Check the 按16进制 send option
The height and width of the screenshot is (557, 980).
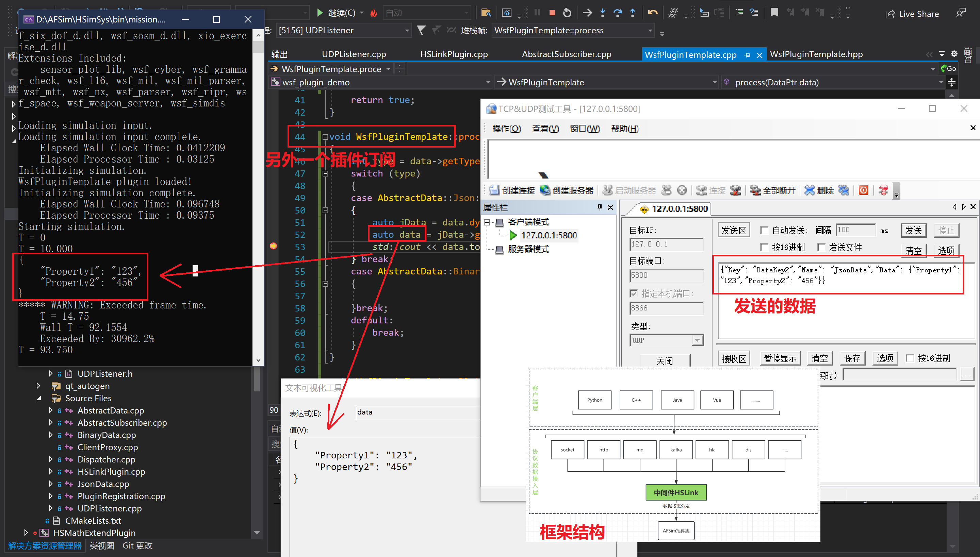pos(765,247)
